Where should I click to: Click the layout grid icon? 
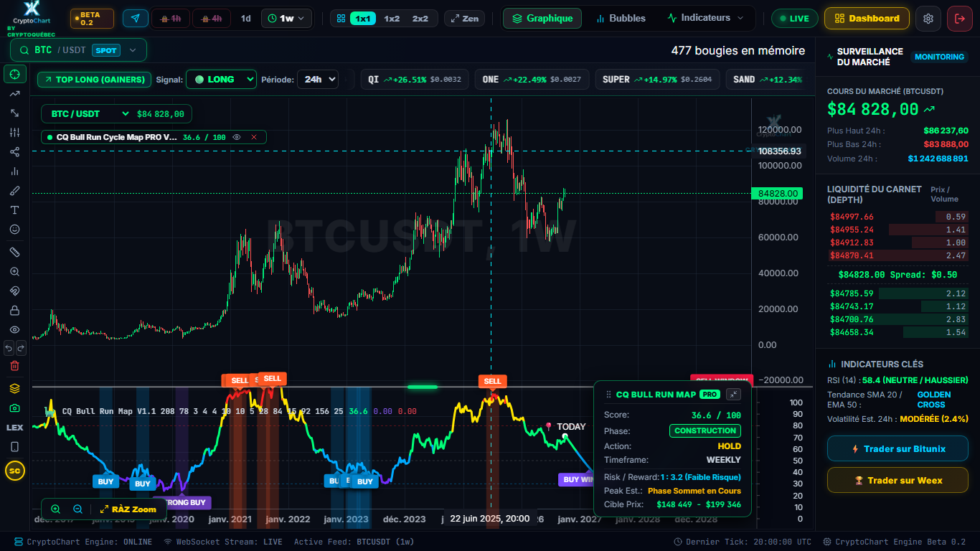[x=341, y=18]
